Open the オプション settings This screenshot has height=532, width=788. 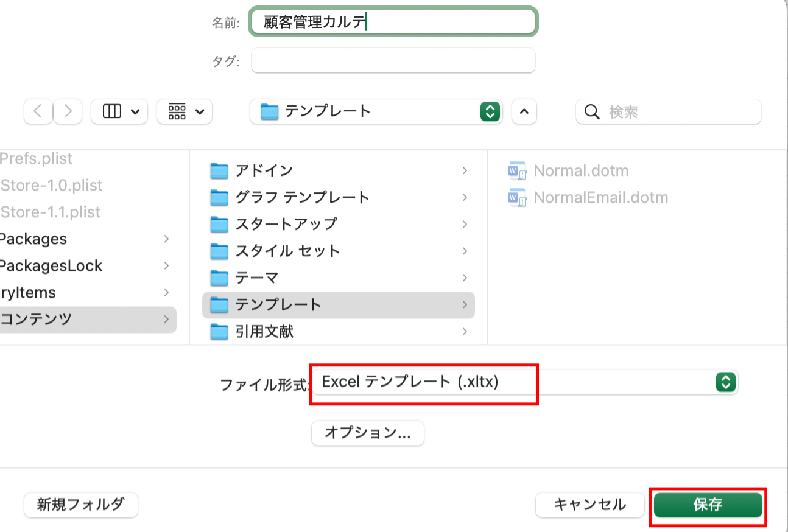coord(367,433)
